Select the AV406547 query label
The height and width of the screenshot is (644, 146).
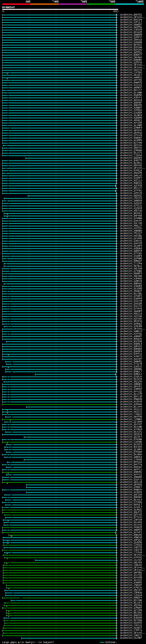(8, 7)
